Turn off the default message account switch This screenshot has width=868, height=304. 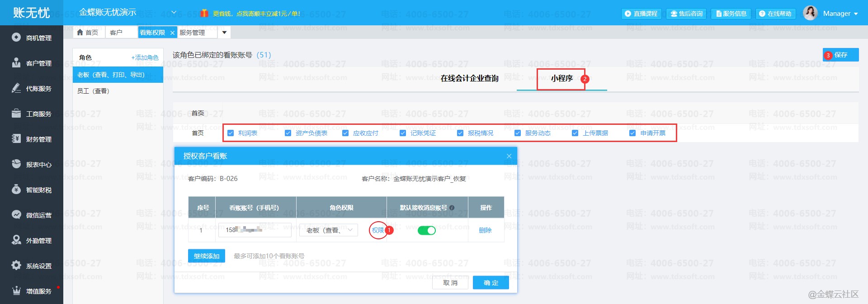tap(426, 231)
